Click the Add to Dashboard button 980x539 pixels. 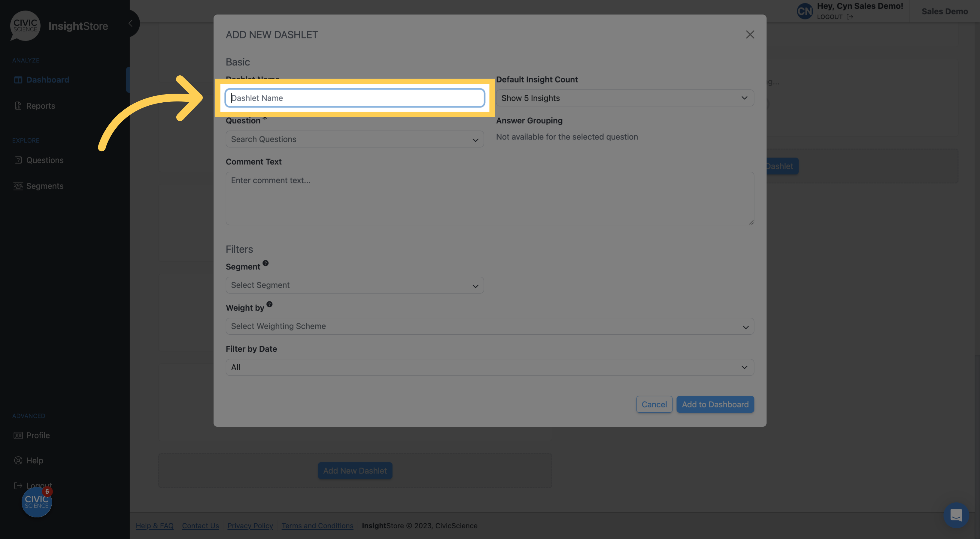pos(715,404)
